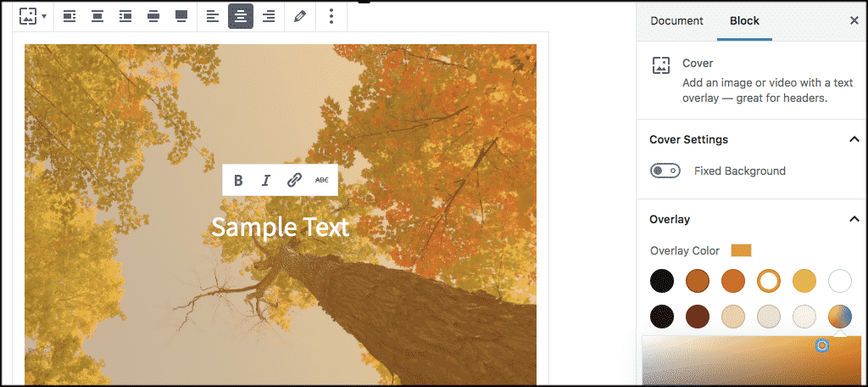This screenshot has height=387, width=868.
Task: Apply Strikethrough with the ABC icon
Action: tap(321, 180)
